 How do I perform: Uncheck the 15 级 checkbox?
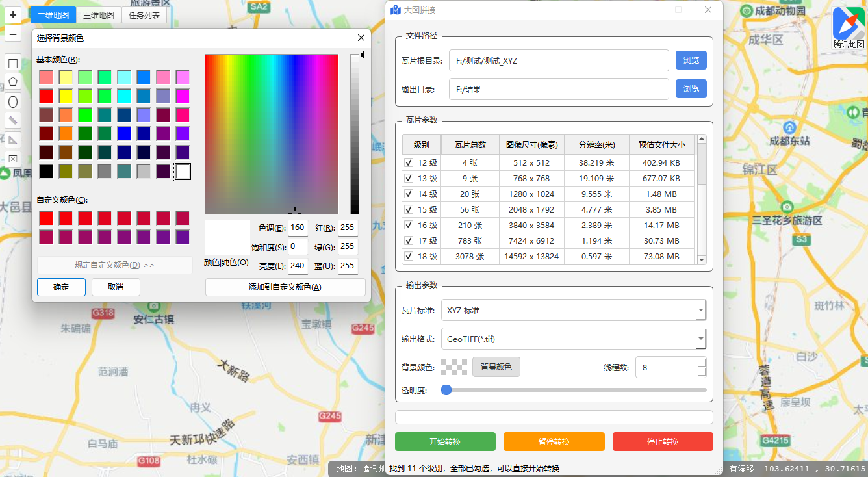[409, 209]
